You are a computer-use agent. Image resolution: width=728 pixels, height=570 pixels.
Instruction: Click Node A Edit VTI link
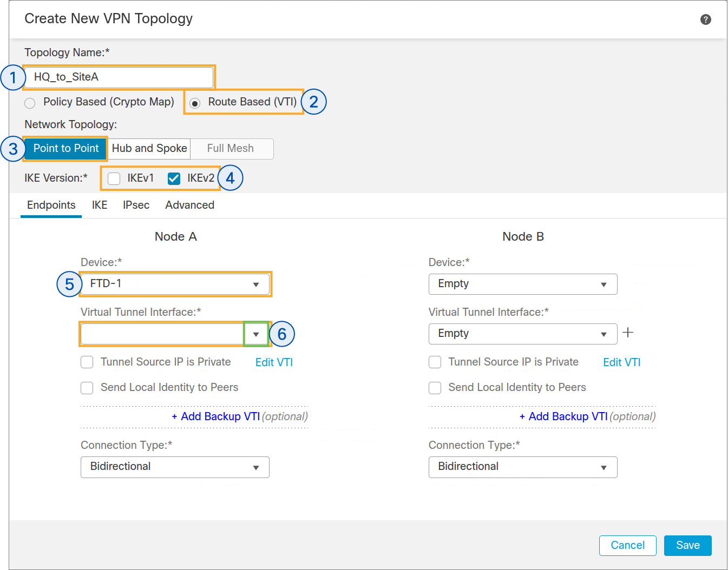(274, 363)
